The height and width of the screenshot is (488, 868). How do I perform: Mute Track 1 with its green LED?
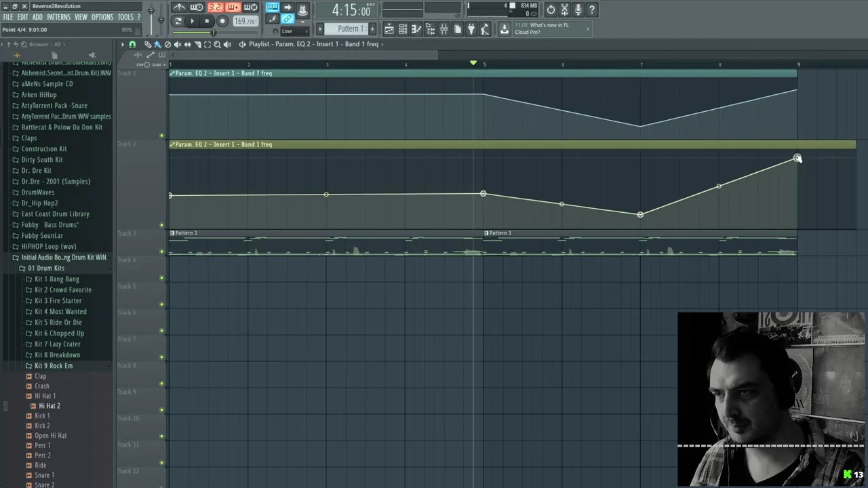coord(161,136)
